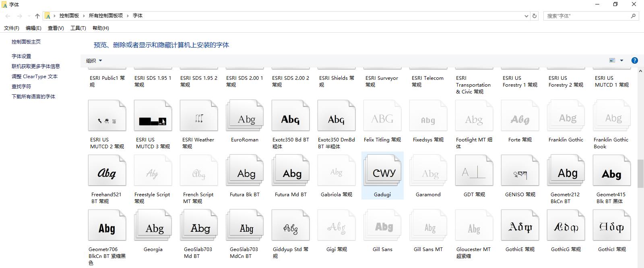The height and width of the screenshot is (268, 644).
Task: Open 下载所有语言的字体 link
Action: [x=33, y=96]
